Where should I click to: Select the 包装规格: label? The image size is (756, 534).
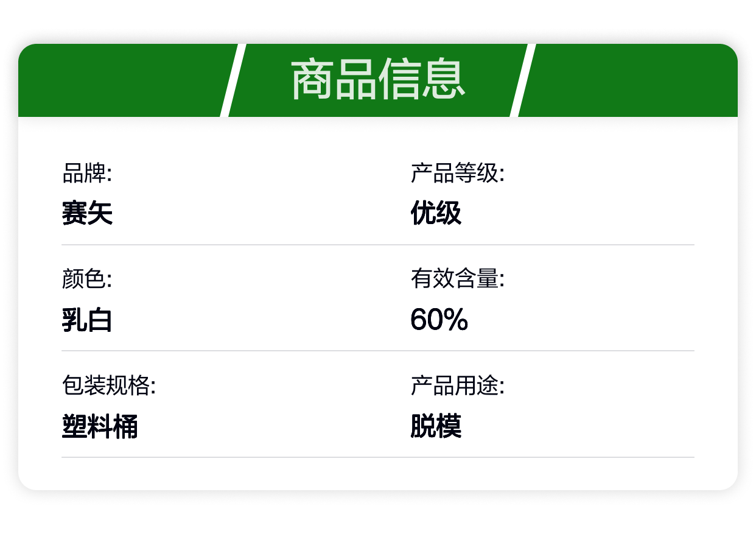point(109,386)
